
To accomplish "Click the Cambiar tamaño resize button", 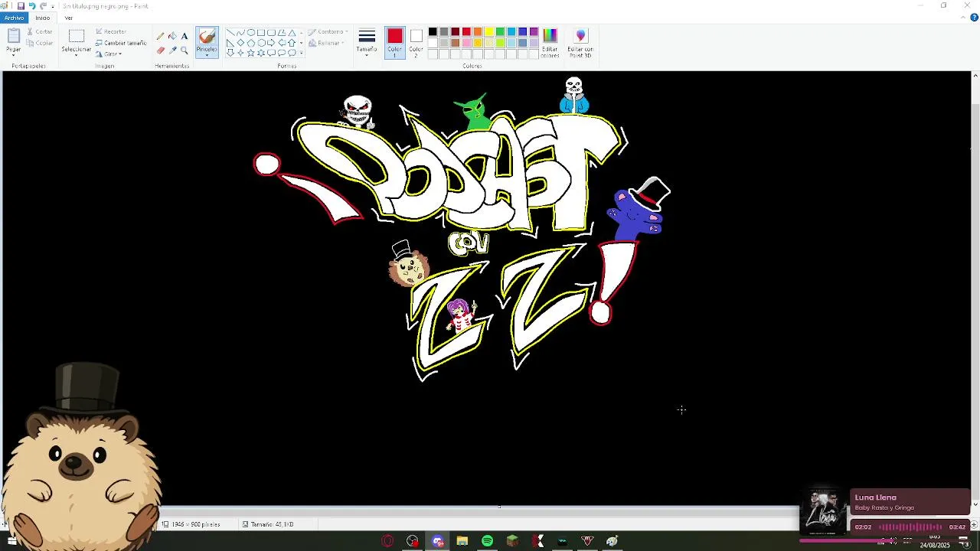I will click(121, 43).
